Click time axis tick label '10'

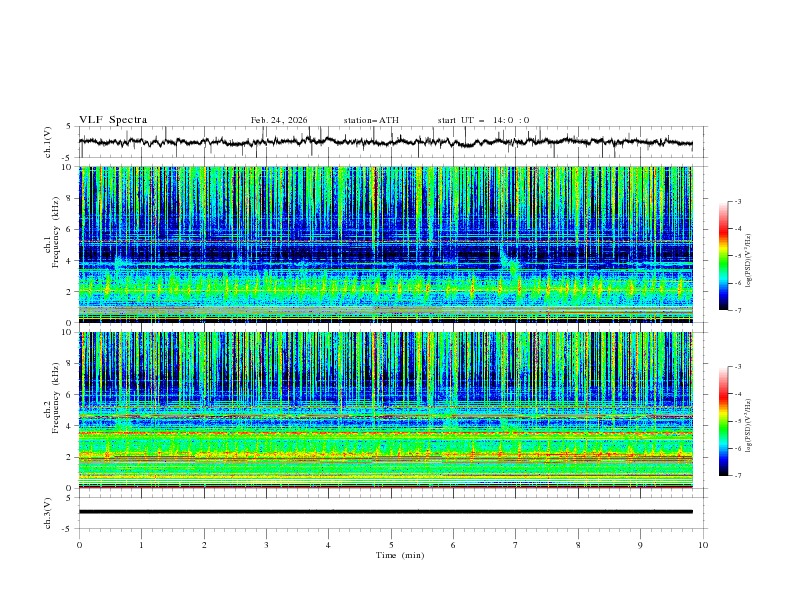[703, 545]
